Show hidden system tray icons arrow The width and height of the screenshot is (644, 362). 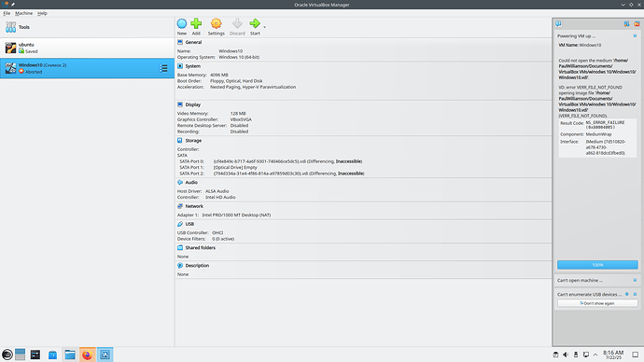pos(595,355)
